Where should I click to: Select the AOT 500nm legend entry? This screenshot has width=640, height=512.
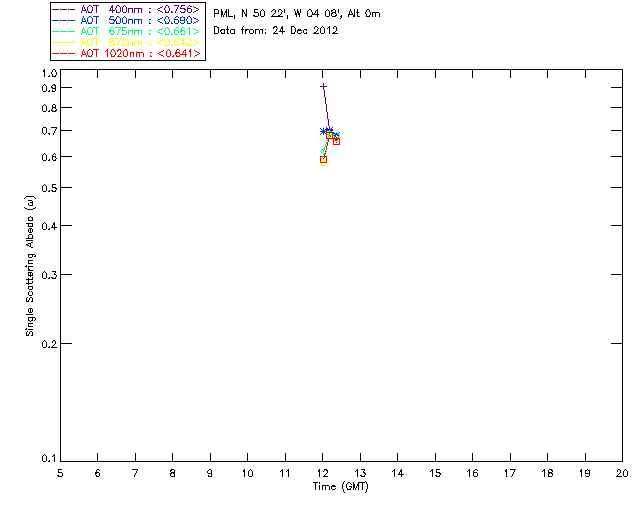[x=127, y=20]
